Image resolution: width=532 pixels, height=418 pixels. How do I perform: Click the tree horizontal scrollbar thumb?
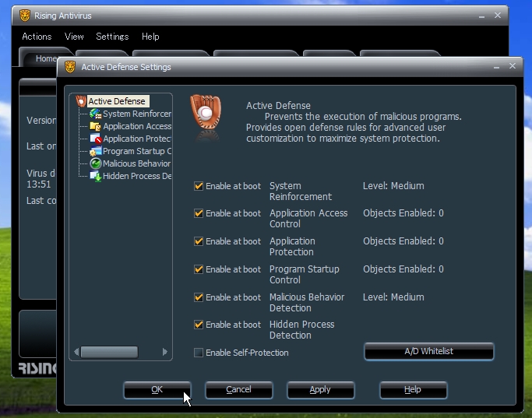tap(109, 352)
